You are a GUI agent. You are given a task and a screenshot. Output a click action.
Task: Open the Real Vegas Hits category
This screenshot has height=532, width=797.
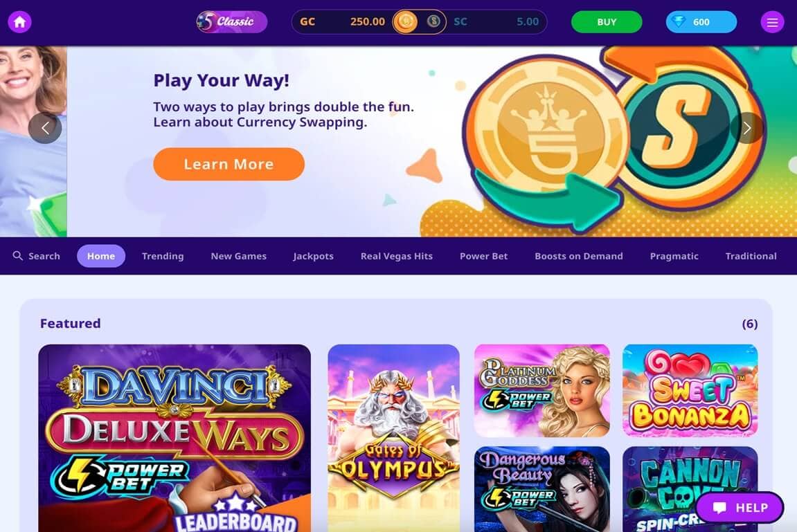point(397,256)
